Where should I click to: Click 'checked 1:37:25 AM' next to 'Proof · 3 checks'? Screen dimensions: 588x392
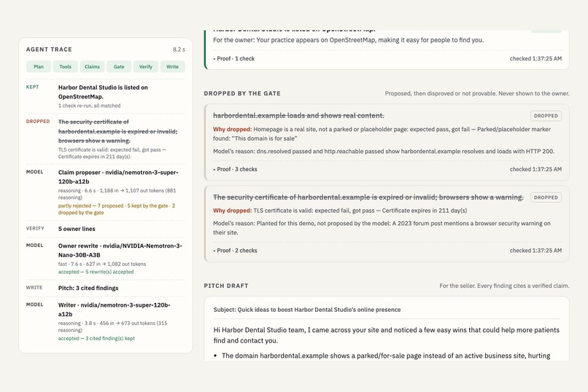535,169
